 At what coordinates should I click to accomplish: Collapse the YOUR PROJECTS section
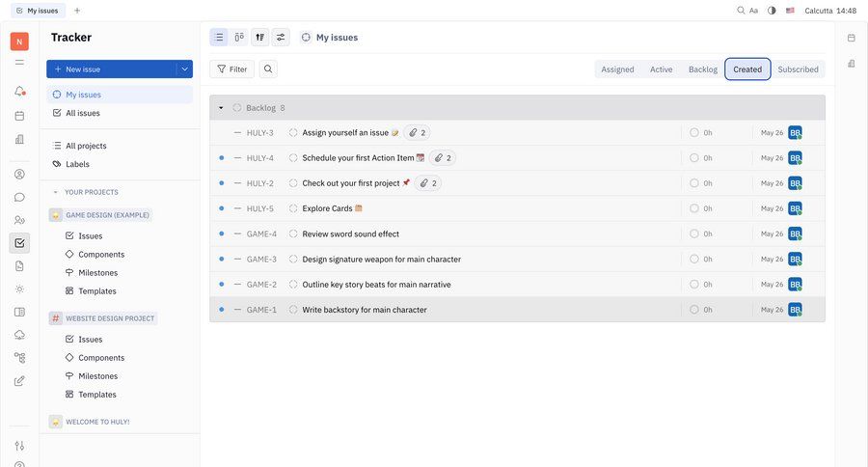click(x=55, y=192)
